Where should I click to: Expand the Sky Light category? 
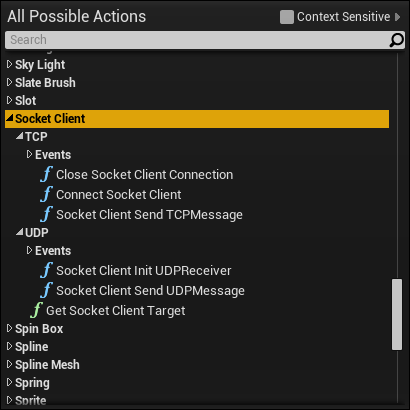pyautogui.click(x=9, y=64)
